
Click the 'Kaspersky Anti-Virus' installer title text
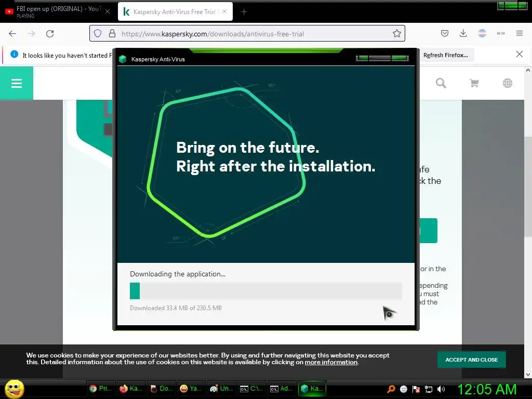tap(158, 59)
